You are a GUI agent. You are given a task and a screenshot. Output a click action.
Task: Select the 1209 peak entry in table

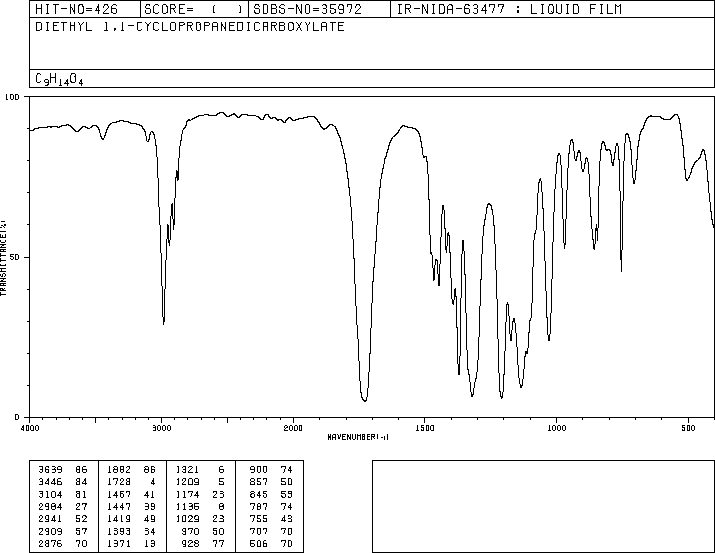pos(200,482)
